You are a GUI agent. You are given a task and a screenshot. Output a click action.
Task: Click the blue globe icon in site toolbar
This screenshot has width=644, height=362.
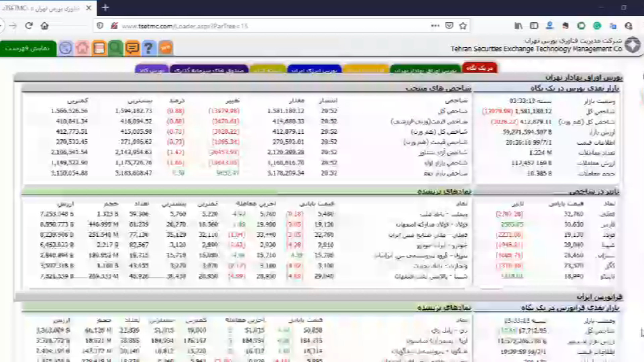(66, 48)
